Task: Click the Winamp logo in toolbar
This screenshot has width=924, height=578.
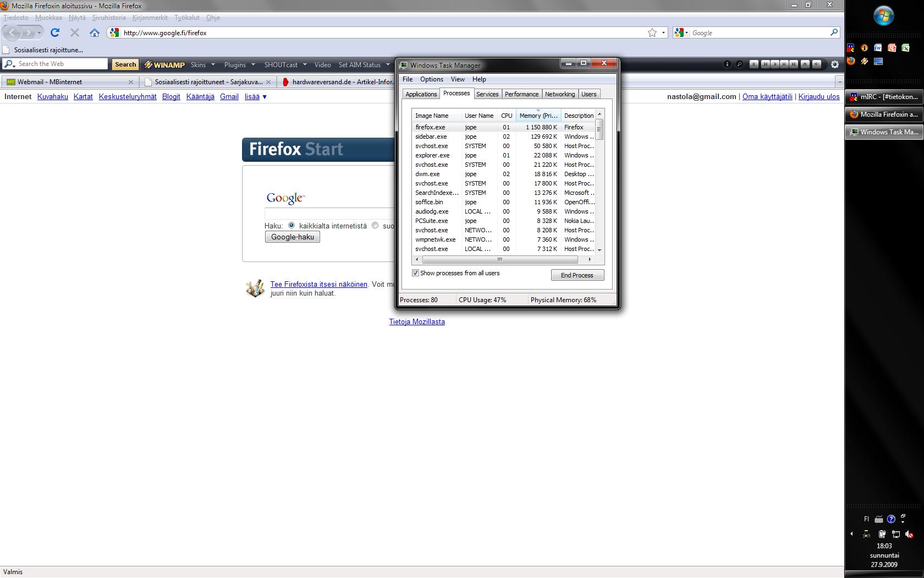Action: tap(164, 65)
